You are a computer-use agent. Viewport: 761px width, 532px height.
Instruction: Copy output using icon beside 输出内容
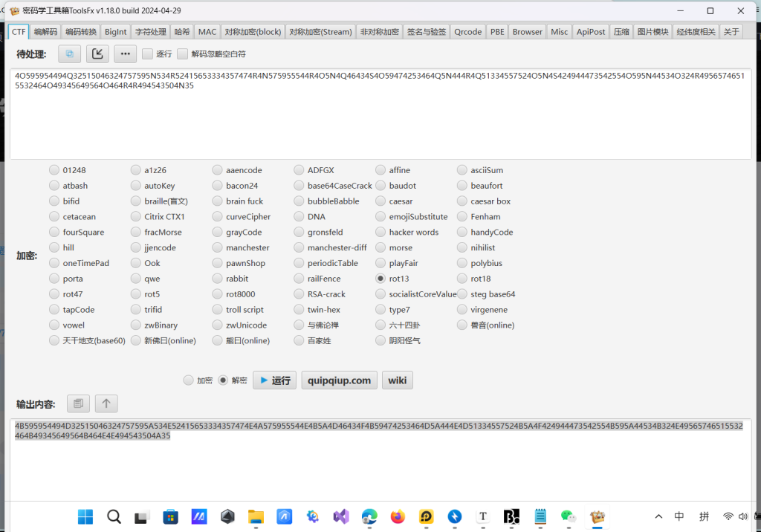click(x=78, y=403)
